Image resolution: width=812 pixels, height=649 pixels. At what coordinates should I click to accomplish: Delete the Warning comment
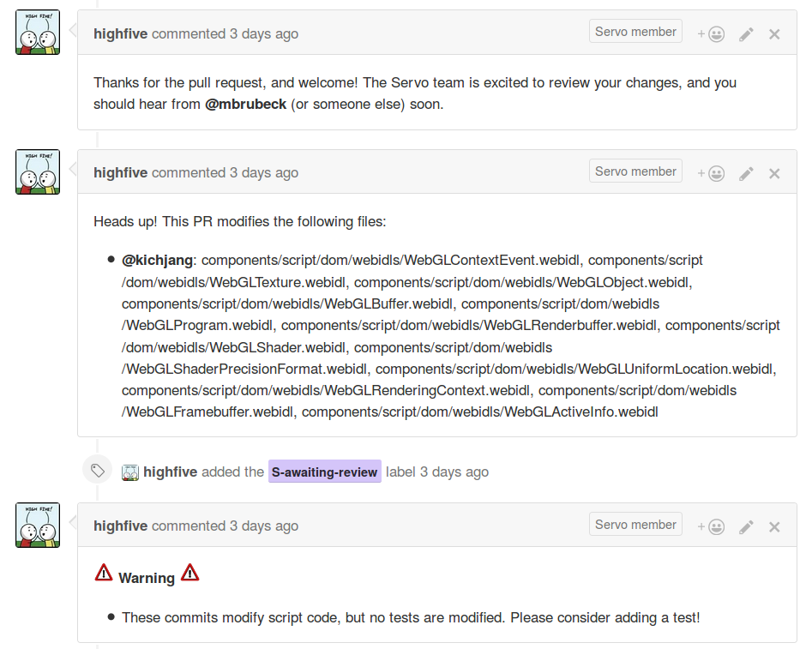[774, 526]
